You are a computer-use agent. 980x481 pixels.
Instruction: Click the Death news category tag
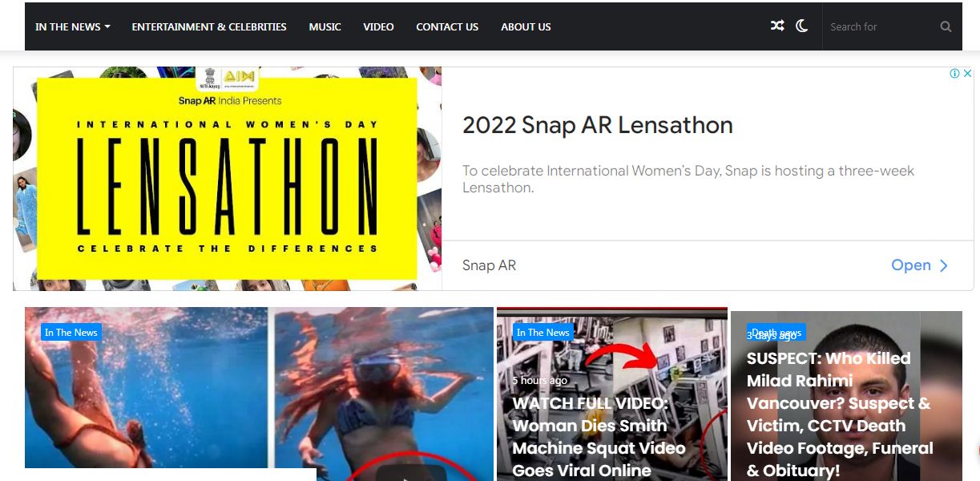pyautogui.click(x=776, y=332)
